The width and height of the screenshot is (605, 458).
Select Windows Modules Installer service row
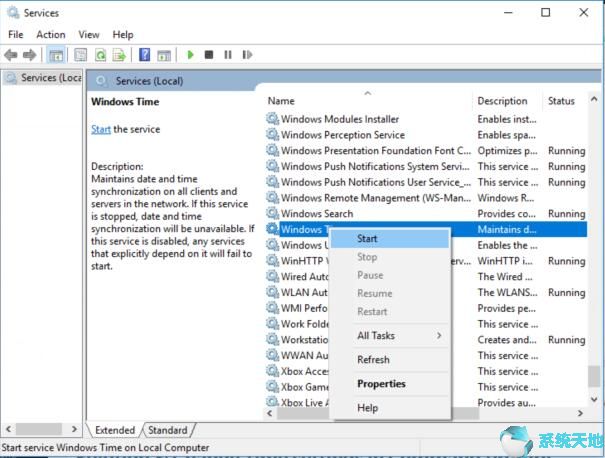click(x=426, y=119)
